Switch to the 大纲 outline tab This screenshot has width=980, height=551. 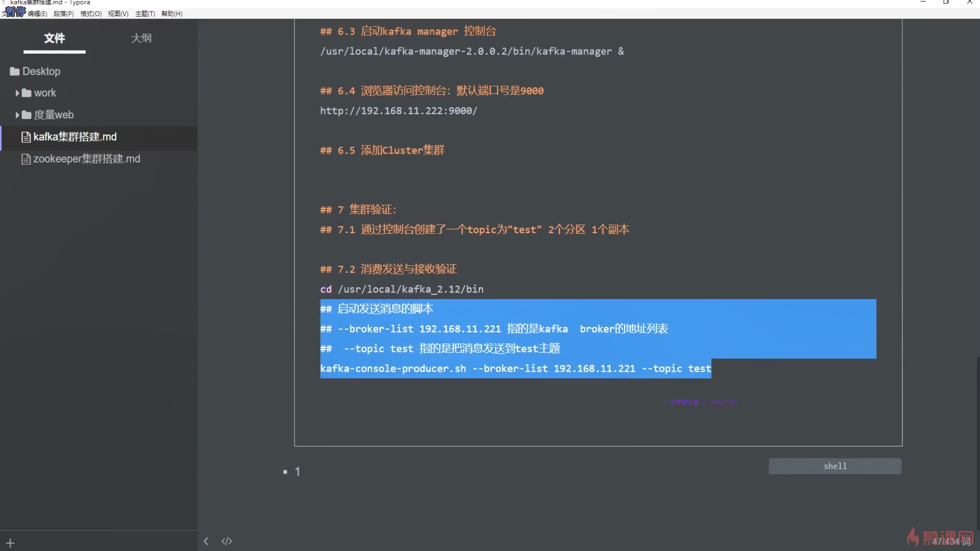(141, 38)
